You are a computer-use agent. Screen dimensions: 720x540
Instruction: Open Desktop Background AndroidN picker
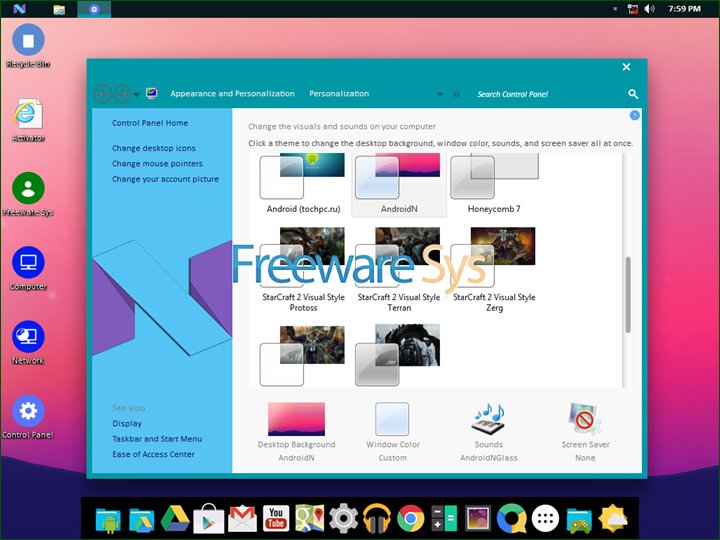(296, 419)
